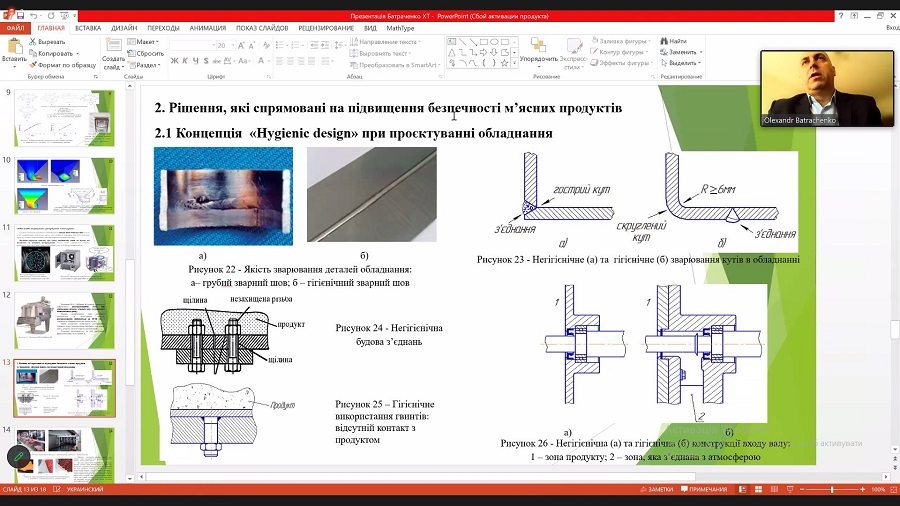Undo the last action

click(34, 15)
